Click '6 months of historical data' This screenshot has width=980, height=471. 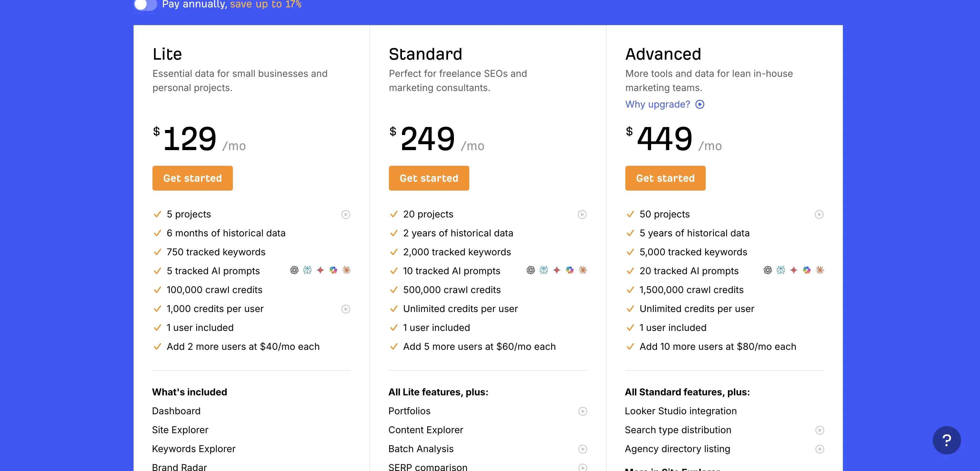226,233
